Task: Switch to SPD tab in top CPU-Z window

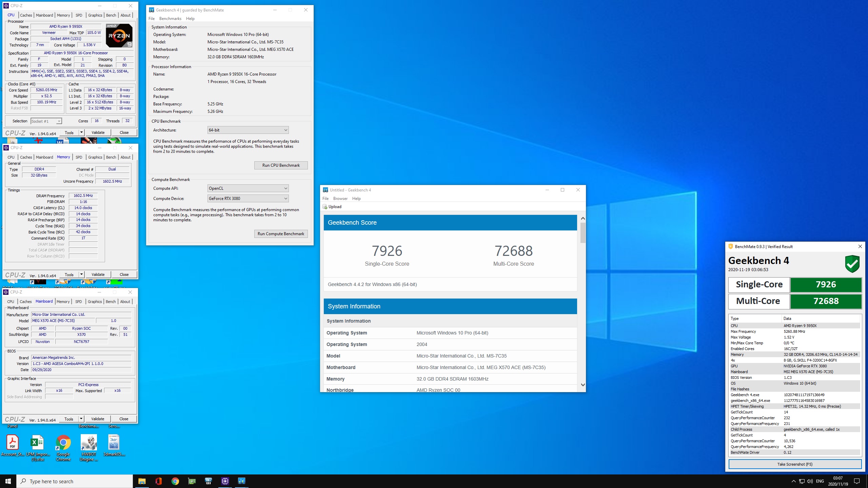Action: (79, 15)
